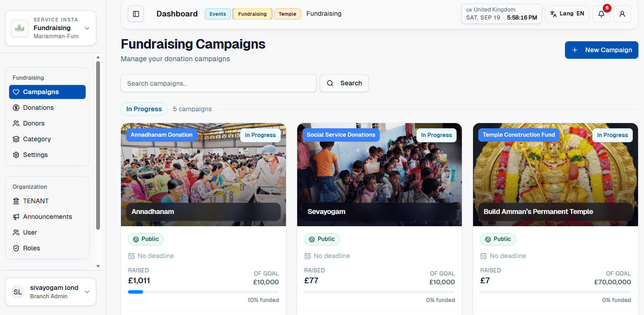Image resolution: width=644 pixels, height=315 pixels.
Task: Click the Donations dollar icon
Action: (16, 108)
